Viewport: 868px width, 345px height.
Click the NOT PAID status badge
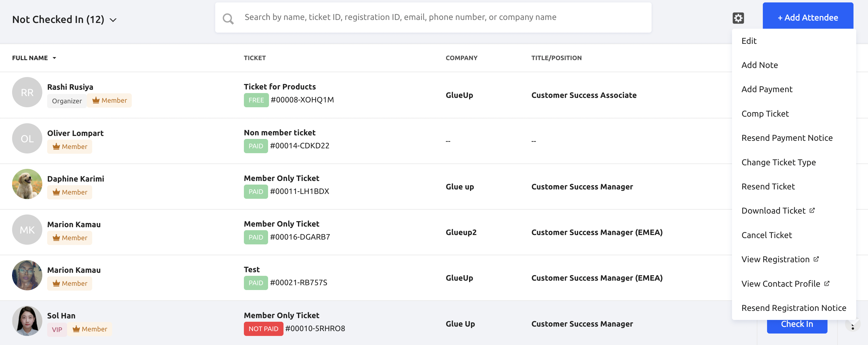(263, 329)
